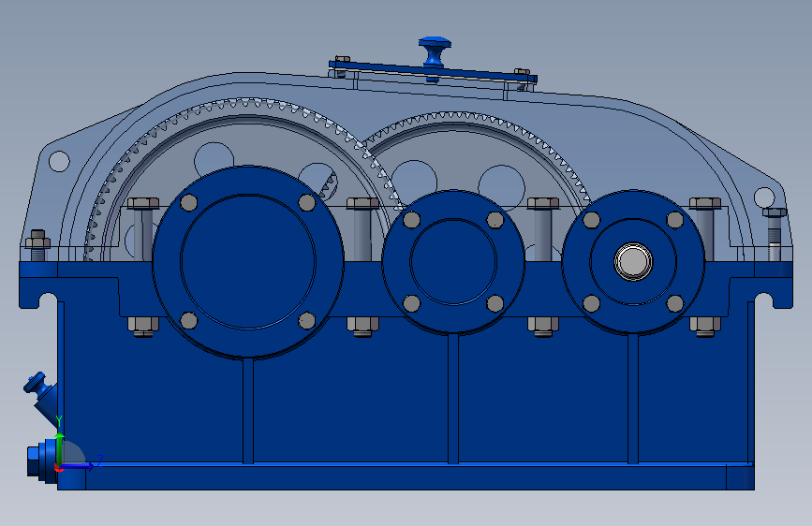Select the top-left bolt on the largest end cap

pos(188,202)
